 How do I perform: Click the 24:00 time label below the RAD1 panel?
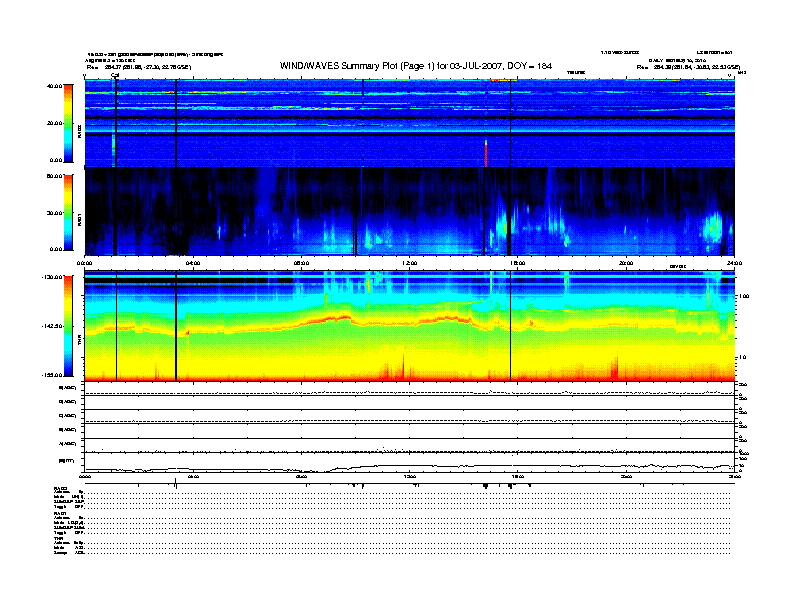[x=734, y=263]
